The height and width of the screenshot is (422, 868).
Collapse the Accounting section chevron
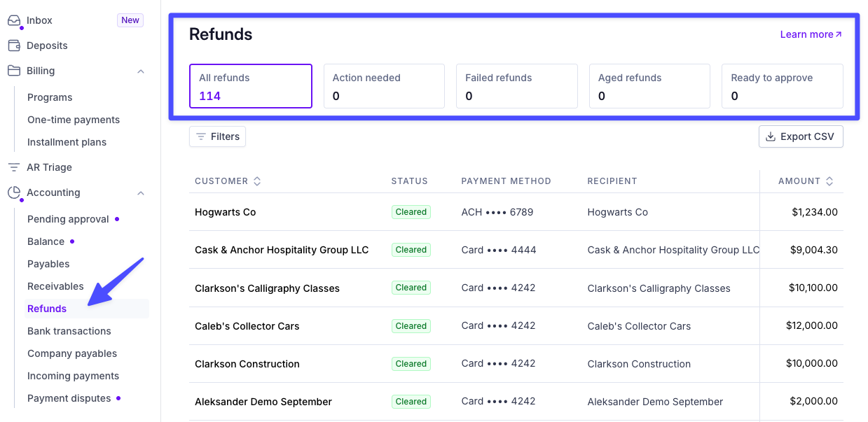click(x=141, y=193)
